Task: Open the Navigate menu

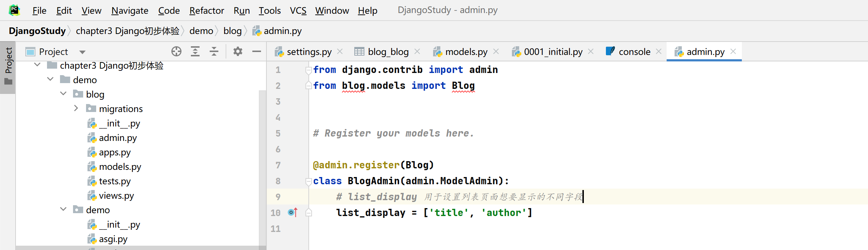Action: pos(130,10)
